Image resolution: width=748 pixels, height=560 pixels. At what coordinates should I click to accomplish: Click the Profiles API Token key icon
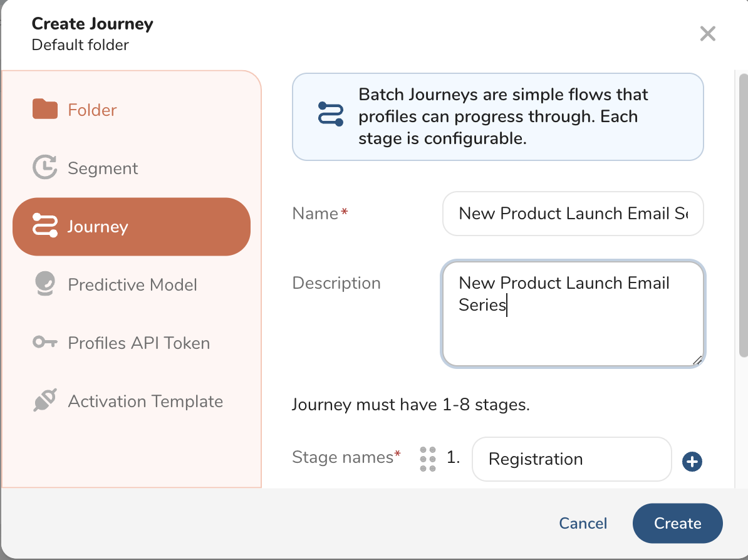click(44, 343)
